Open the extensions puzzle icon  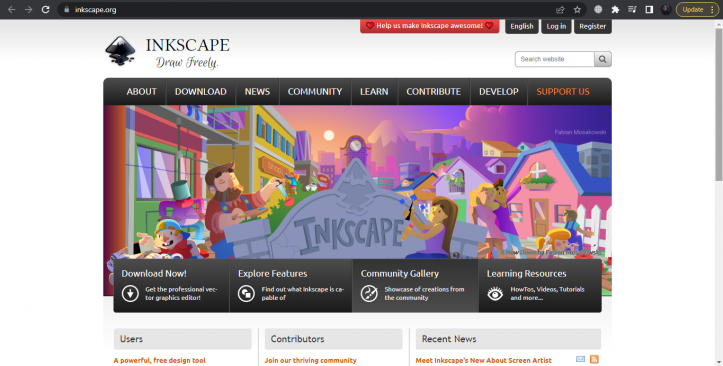pos(615,9)
